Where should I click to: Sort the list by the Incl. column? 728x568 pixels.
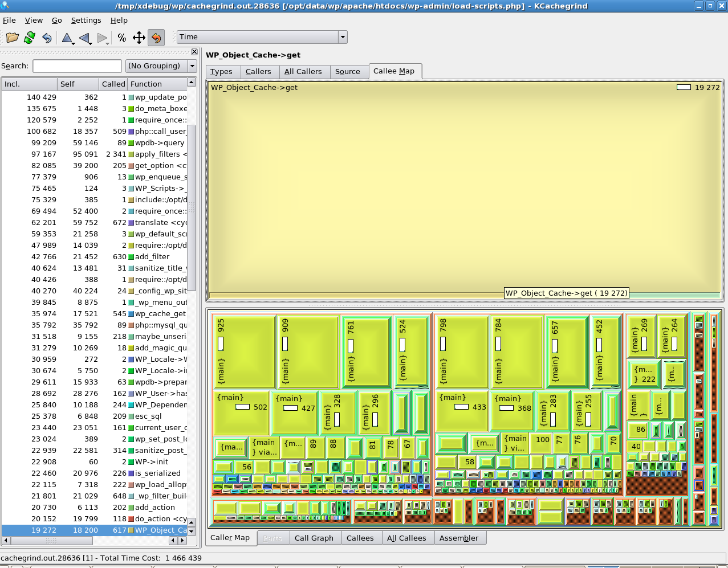tap(30, 84)
